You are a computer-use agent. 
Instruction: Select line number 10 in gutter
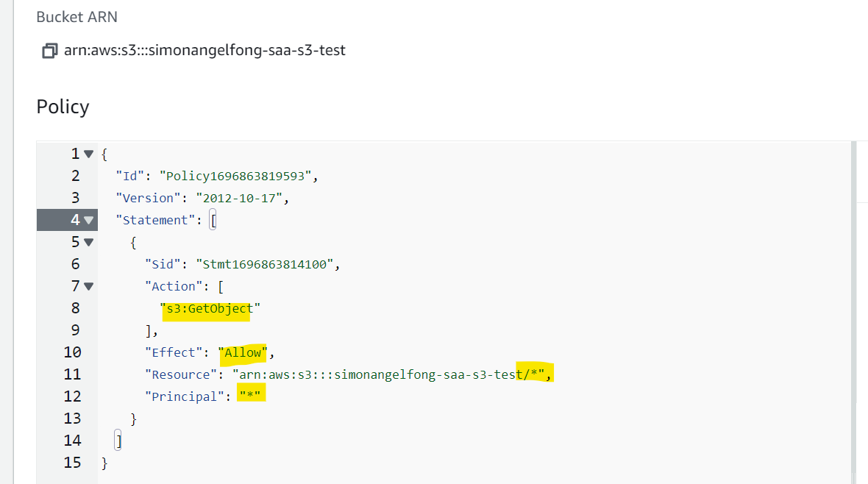click(x=72, y=353)
